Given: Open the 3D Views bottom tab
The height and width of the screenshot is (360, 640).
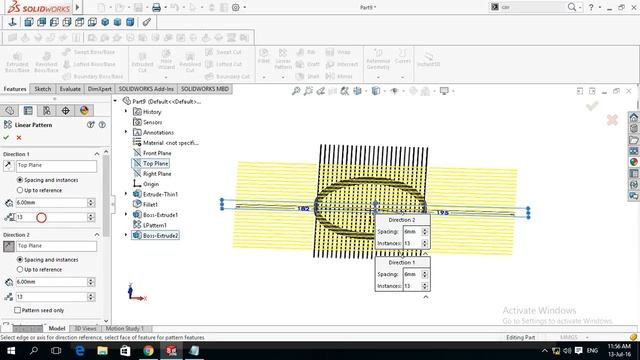Looking at the screenshot, I should pyautogui.click(x=85, y=329).
